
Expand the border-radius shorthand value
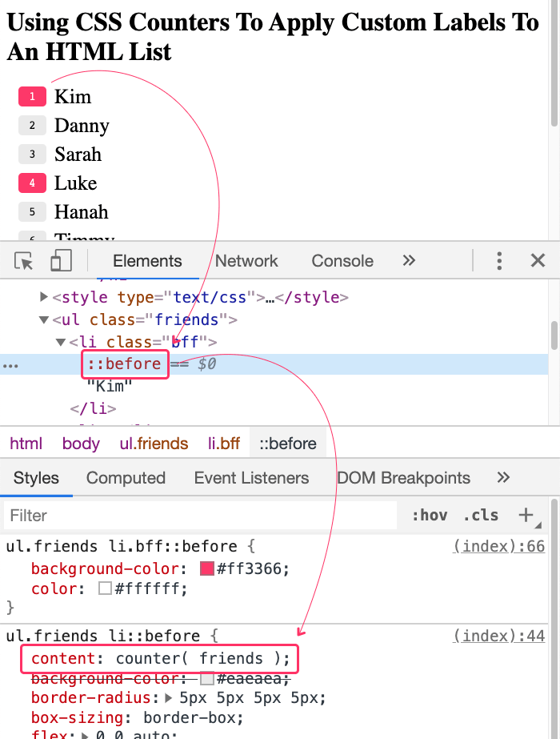(169, 697)
